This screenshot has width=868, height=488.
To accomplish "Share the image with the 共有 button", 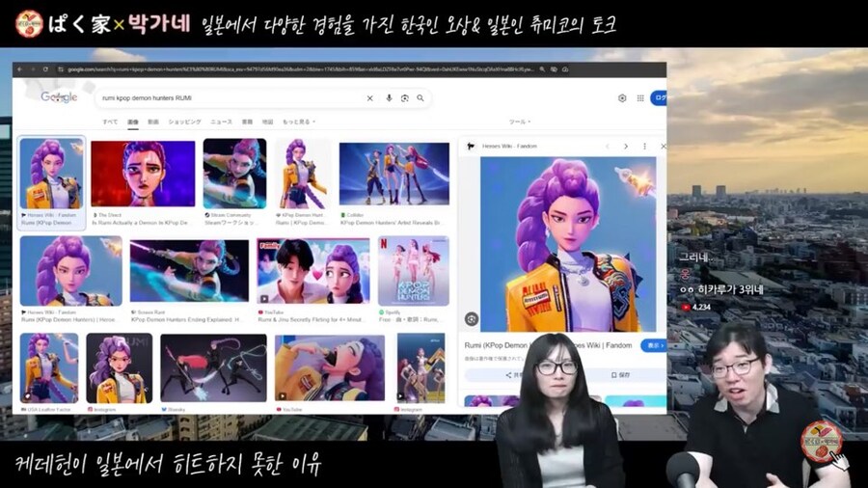I will click(x=513, y=375).
